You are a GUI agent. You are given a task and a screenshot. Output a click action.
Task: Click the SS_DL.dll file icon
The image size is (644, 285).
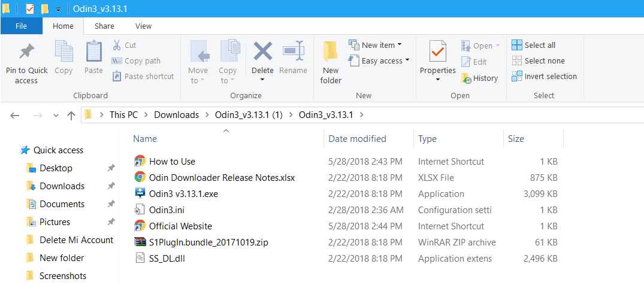[140, 258]
